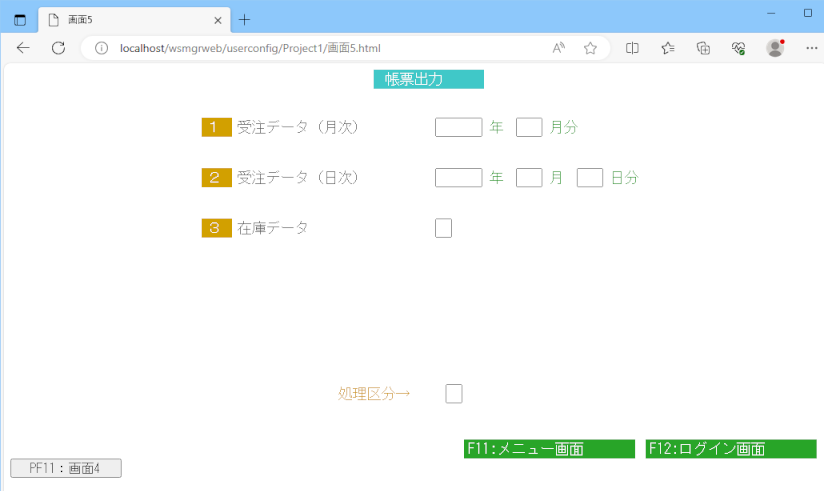Viewport: 824px width, 491px height.
Task: Click month field in 受注データ(日次) row
Action: (x=529, y=178)
